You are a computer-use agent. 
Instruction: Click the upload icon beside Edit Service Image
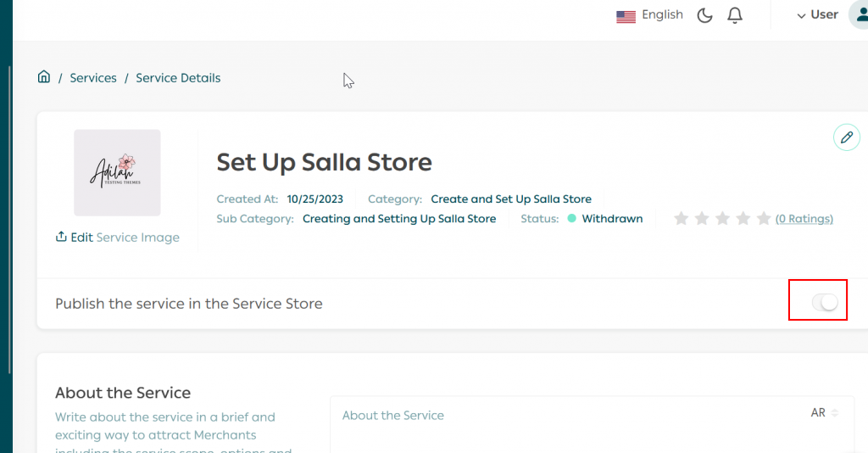[x=61, y=237]
